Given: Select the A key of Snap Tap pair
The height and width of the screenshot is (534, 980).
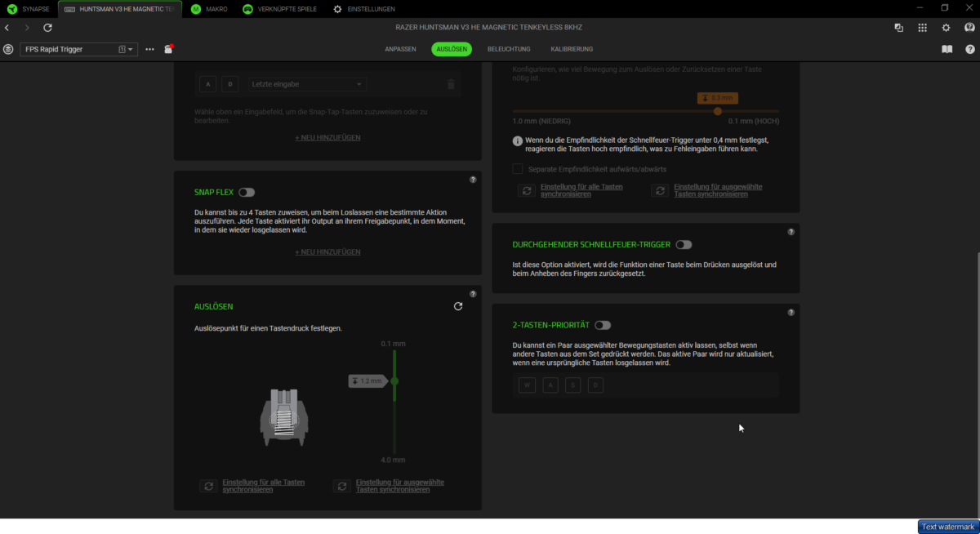Looking at the screenshot, I should tap(207, 84).
